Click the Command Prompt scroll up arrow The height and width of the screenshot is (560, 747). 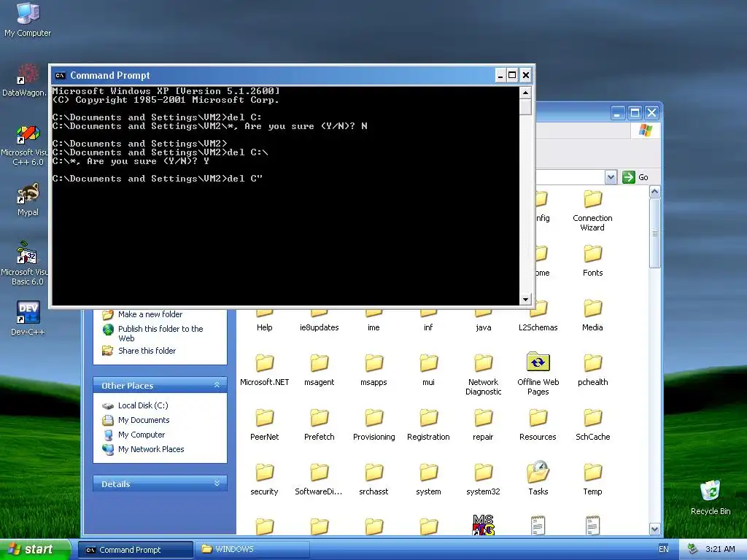(525, 93)
